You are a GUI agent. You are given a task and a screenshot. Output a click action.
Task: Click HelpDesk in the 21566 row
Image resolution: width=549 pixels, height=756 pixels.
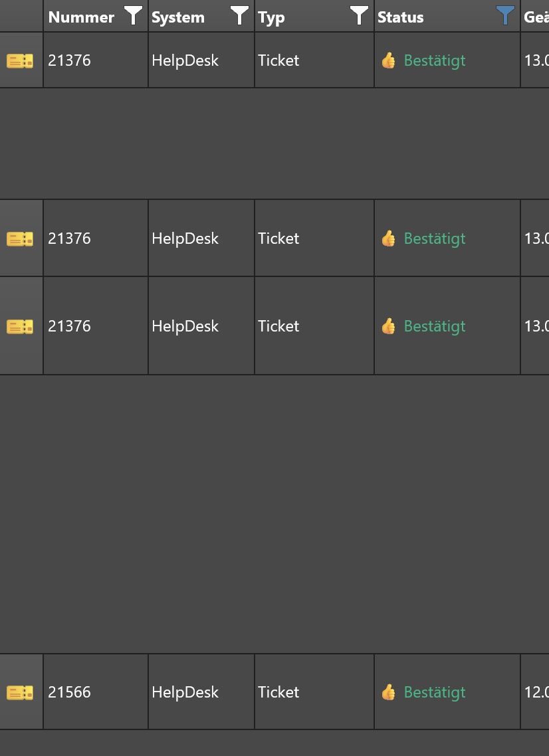tap(185, 692)
